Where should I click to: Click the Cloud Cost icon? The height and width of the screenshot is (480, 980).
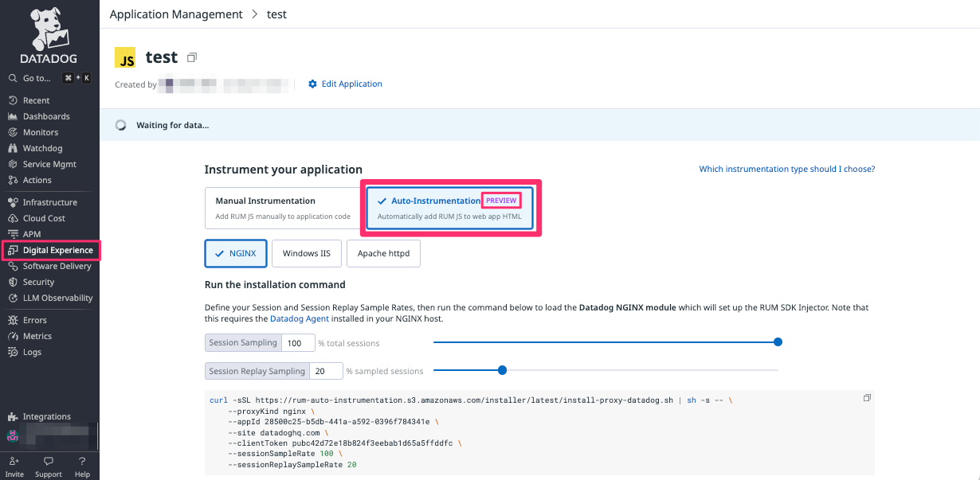click(x=13, y=218)
